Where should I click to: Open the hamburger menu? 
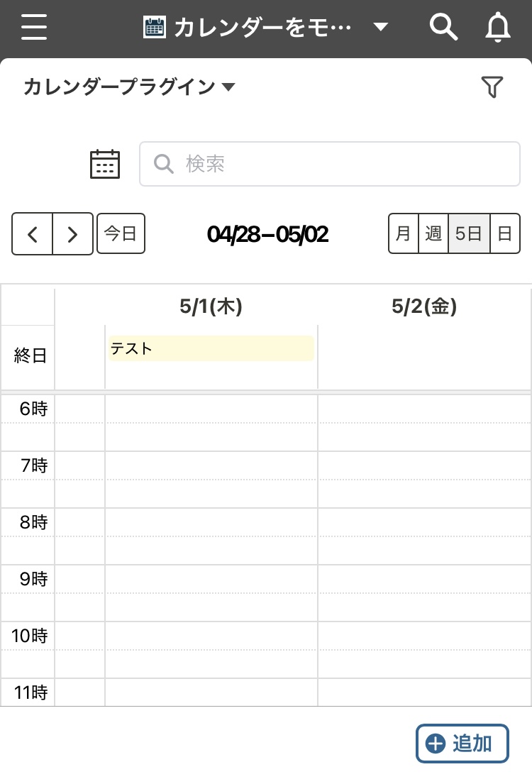tap(34, 26)
